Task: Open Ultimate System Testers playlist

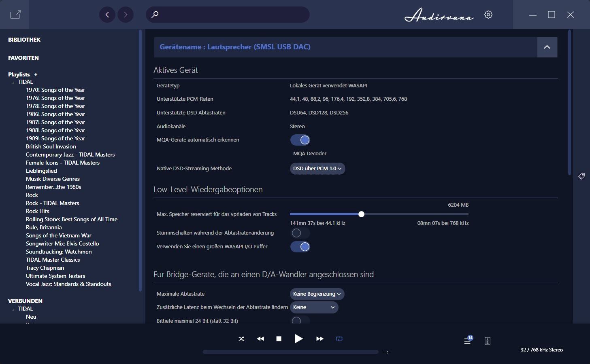Action: (55, 276)
